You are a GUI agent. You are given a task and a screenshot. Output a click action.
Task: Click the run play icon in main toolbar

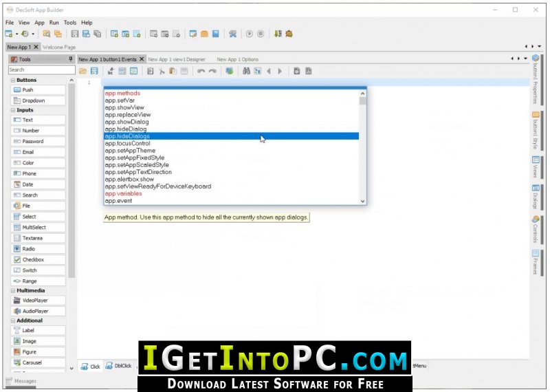(249, 34)
